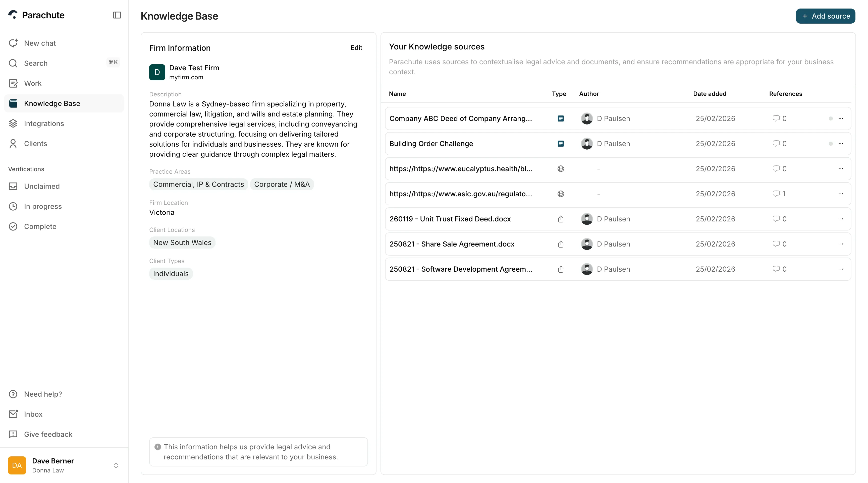Click the globe icon on the asic.gov.au source row
This screenshot has height=483, width=868.
(x=560, y=194)
